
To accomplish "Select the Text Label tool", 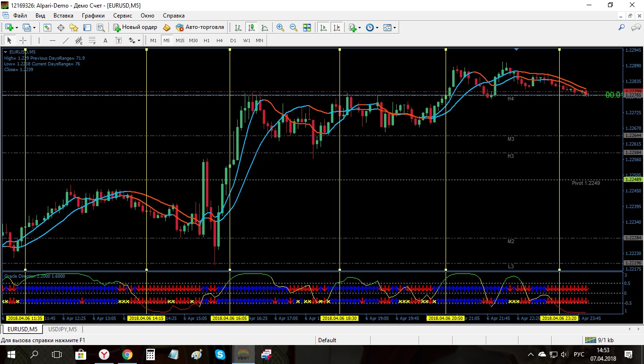I will tap(118, 40).
